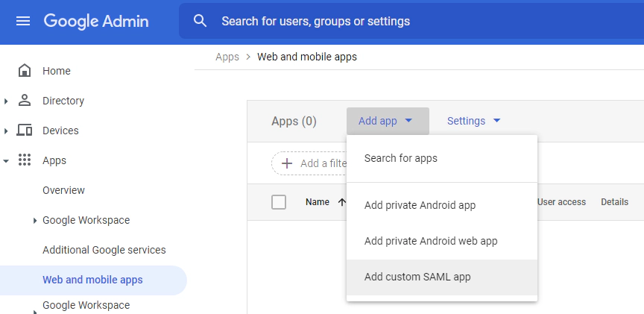Click Web and mobile apps breadcrumb text

(x=307, y=57)
